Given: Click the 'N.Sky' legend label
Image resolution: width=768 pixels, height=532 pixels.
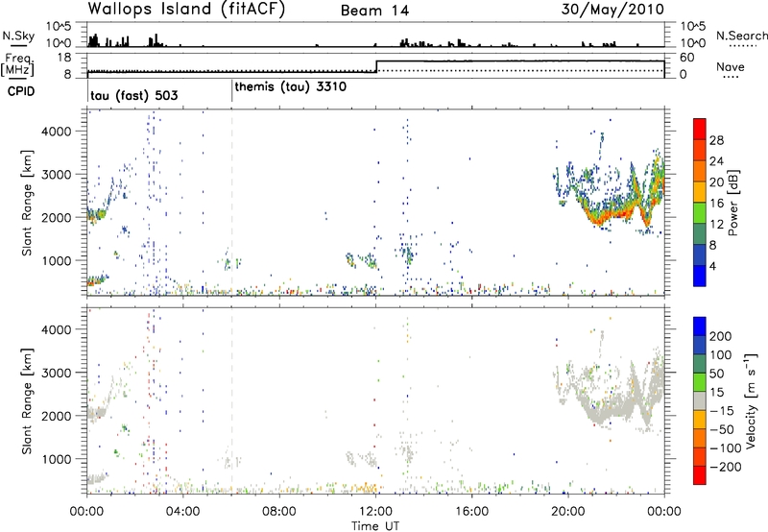Looking at the screenshot, I should pyautogui.click(x=18, y=36).
